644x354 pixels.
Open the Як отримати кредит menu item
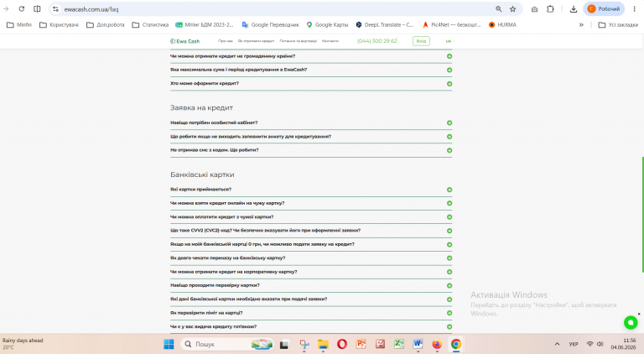[256, 41]
